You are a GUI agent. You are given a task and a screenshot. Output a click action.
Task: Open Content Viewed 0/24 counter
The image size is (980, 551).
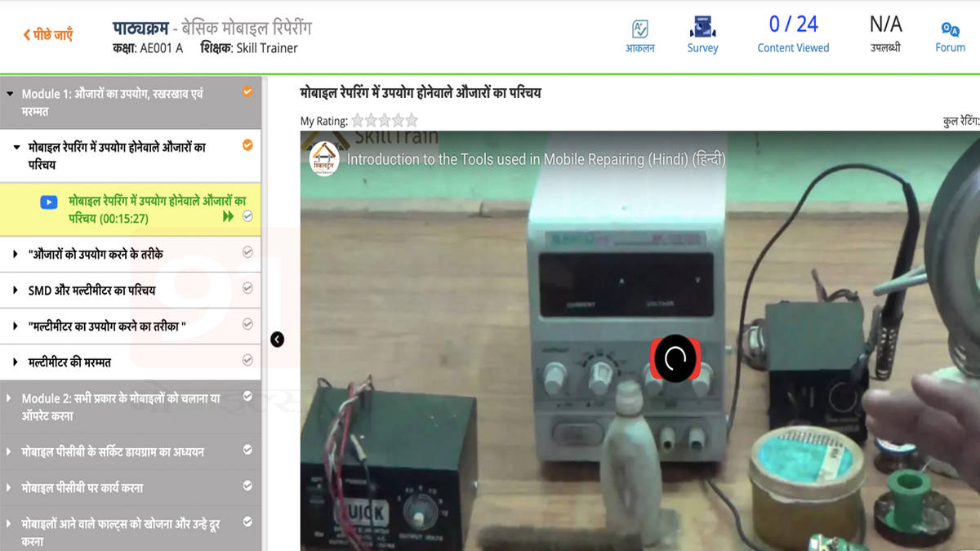pos(793,34)
